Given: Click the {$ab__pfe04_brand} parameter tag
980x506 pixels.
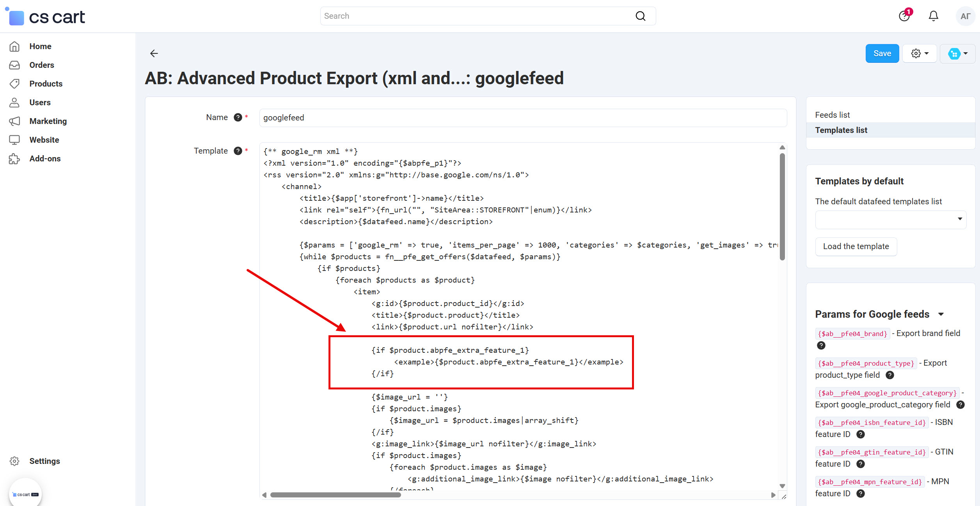Looking at the screenshot, I should tap(852, 334).
